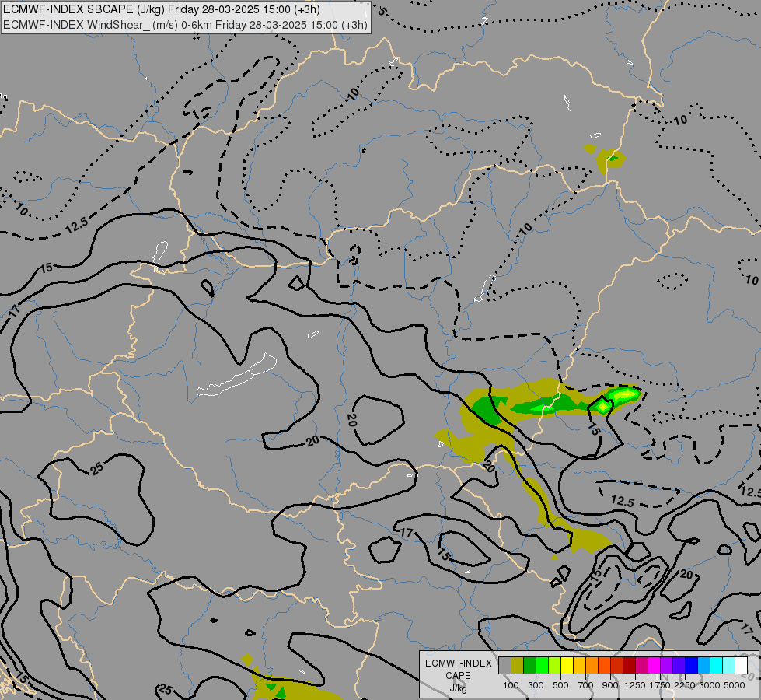This screenshot has width=761, height=700.
Task: Pick the lime yellow-green legend swatch
Action: click(554, 666)
